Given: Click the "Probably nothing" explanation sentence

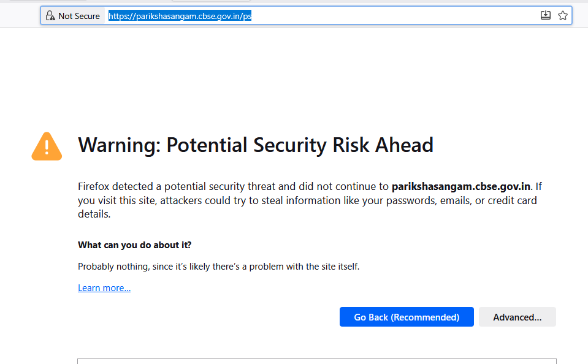Looking at the screenshot, I should coord(218,267).
